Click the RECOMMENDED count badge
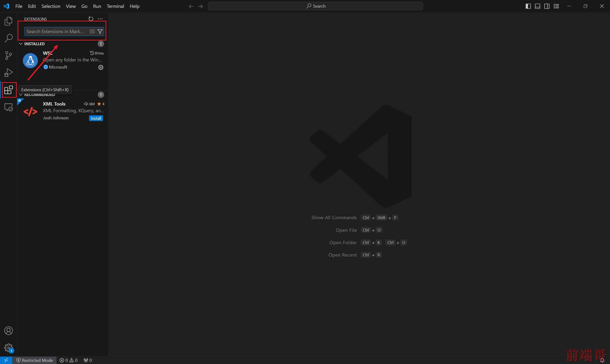 101,95
